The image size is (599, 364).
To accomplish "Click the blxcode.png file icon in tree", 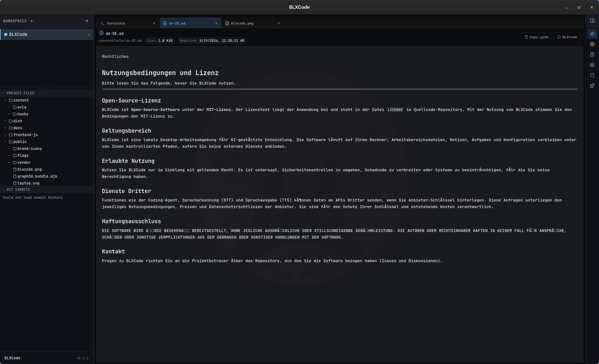I will (x=14, y=169).
